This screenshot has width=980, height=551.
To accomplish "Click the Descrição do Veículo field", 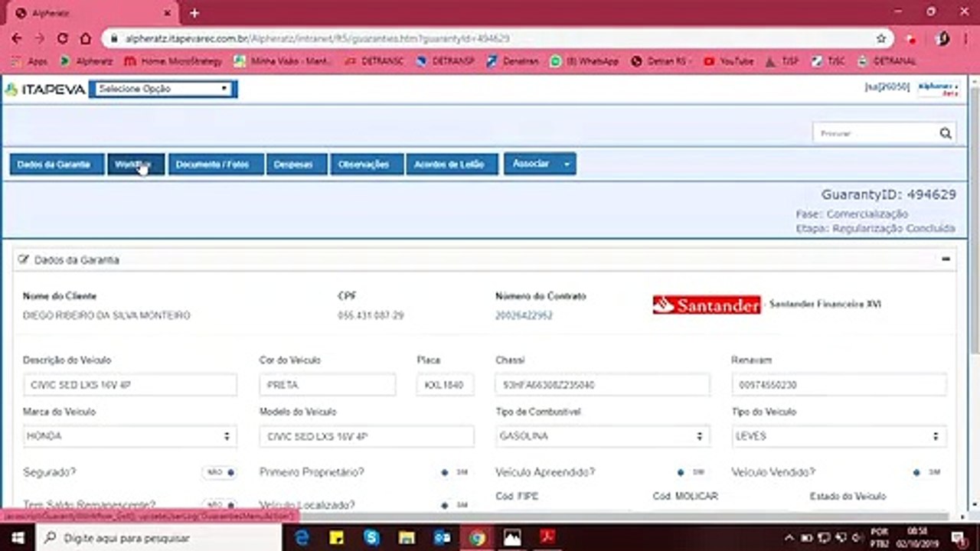I will (129, 385).
